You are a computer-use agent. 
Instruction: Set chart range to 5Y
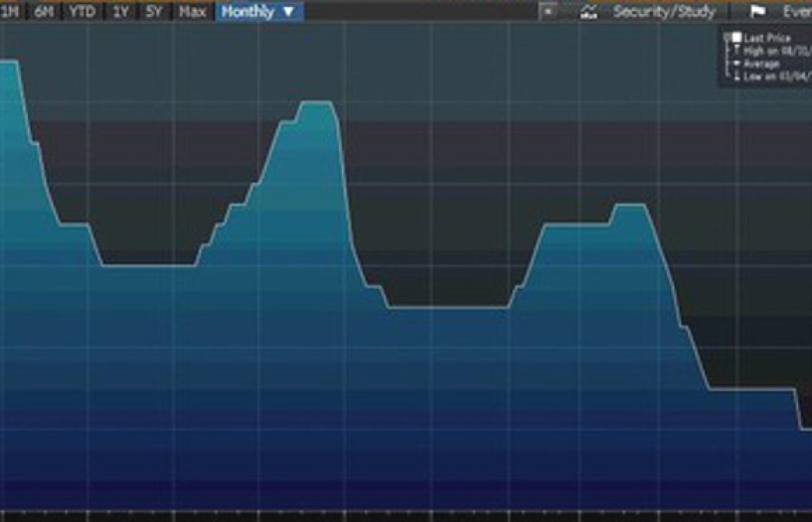point(154,11)
